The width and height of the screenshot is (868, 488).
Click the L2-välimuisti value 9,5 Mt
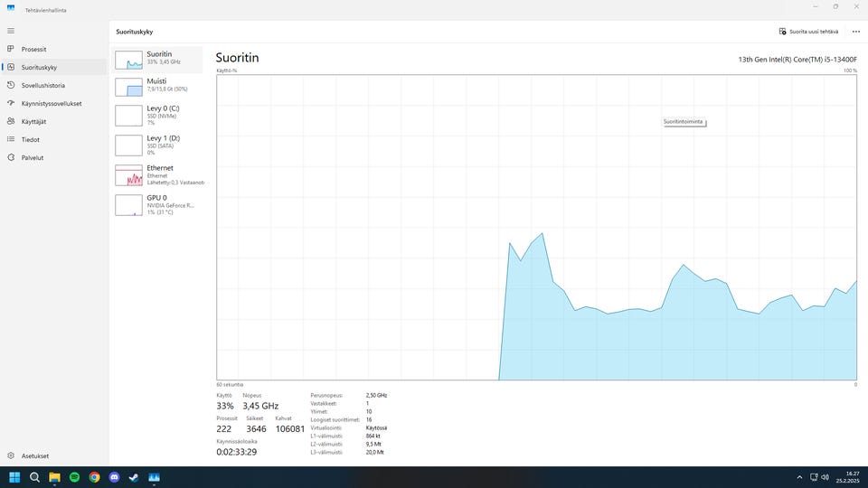(373, 445)
